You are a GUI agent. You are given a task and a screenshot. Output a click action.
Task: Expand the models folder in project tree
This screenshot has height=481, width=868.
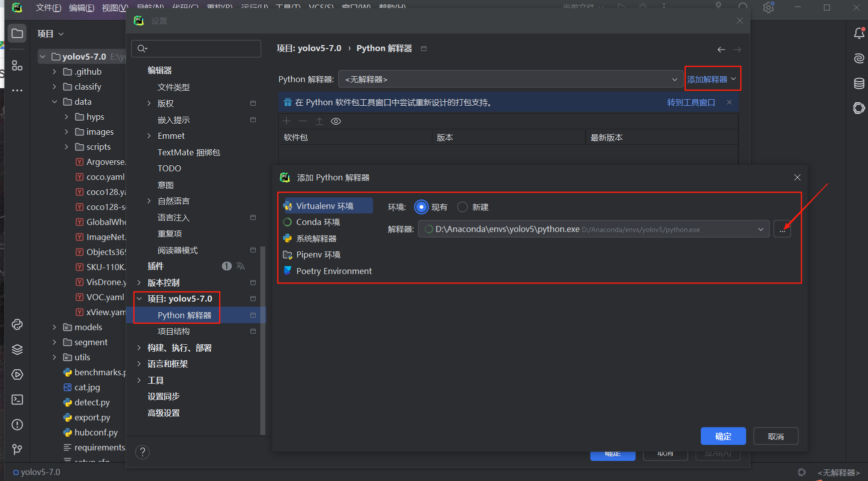pos(55,327)
